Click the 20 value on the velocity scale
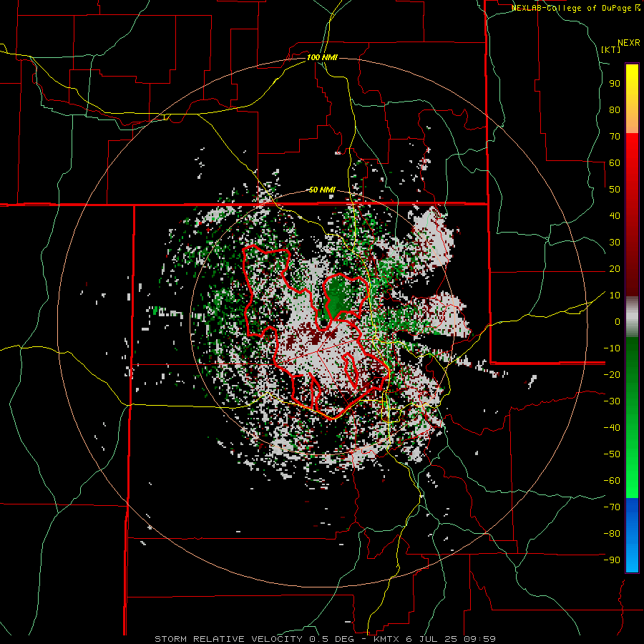 pos(615,269)
